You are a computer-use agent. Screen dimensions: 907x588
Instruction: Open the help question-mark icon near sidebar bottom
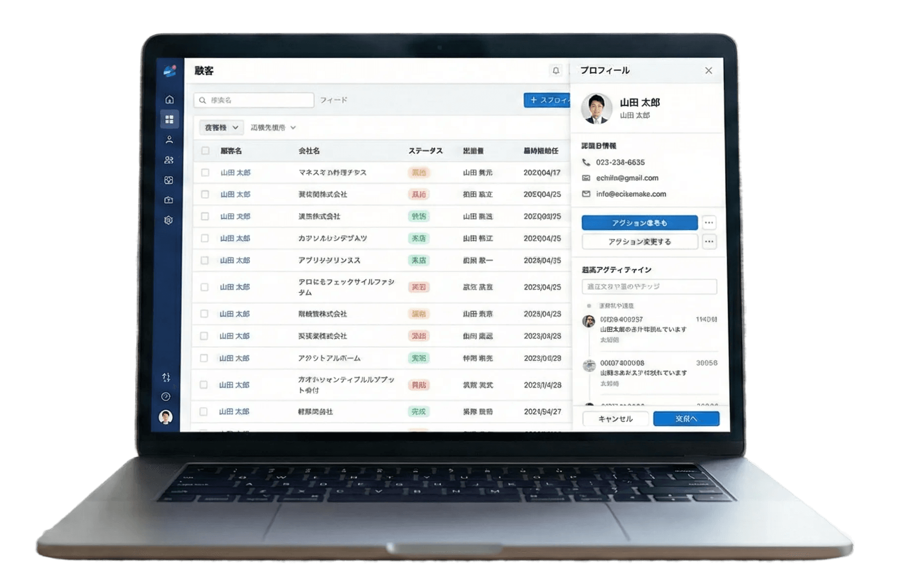166,395
